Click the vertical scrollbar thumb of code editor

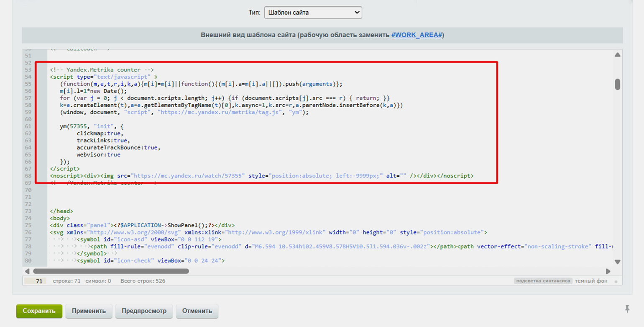617,84
